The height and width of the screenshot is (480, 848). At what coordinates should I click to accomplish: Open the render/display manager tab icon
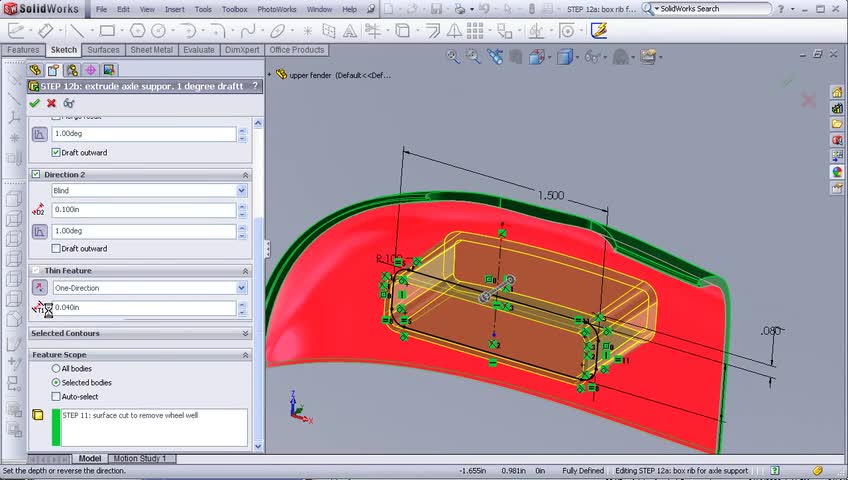[x=109, y=70]
